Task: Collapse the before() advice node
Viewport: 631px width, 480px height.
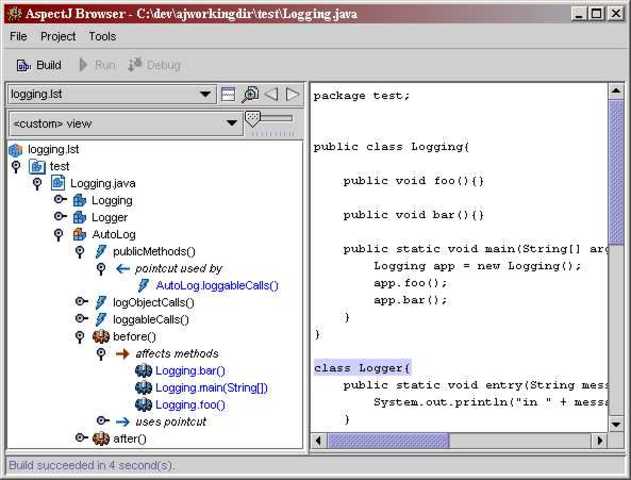Action: [x=80, y=337]
